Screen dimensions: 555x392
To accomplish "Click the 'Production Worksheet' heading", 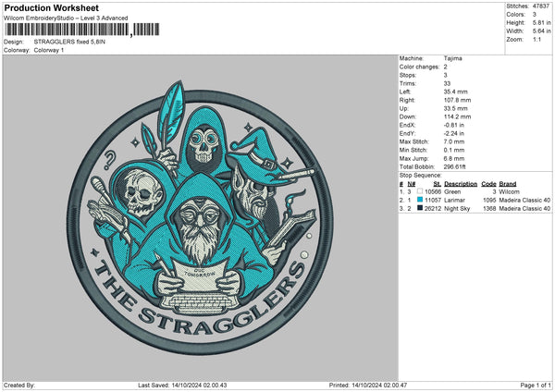I will point(52,7).
